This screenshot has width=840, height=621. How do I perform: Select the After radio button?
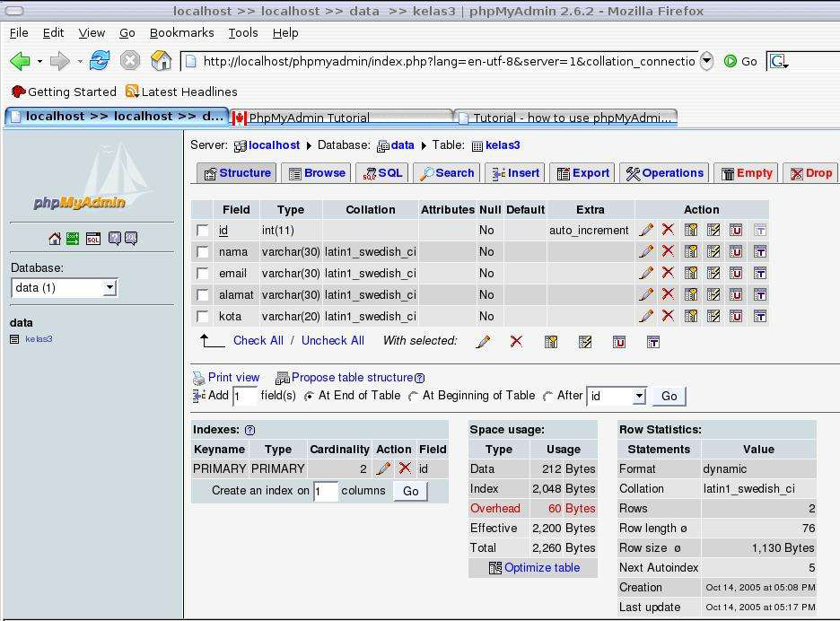[547, 396]
